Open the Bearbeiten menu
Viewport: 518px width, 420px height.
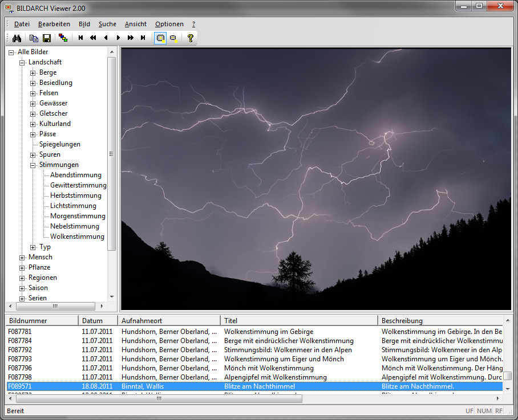[x=54, y=24]
